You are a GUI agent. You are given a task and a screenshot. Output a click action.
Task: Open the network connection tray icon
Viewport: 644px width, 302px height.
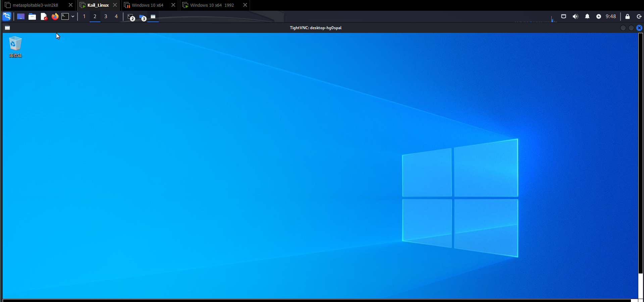tap(564, 16)
